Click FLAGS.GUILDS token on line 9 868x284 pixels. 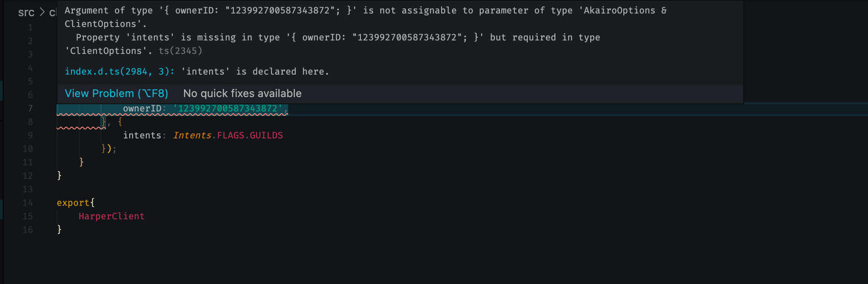tap(250, 135)
